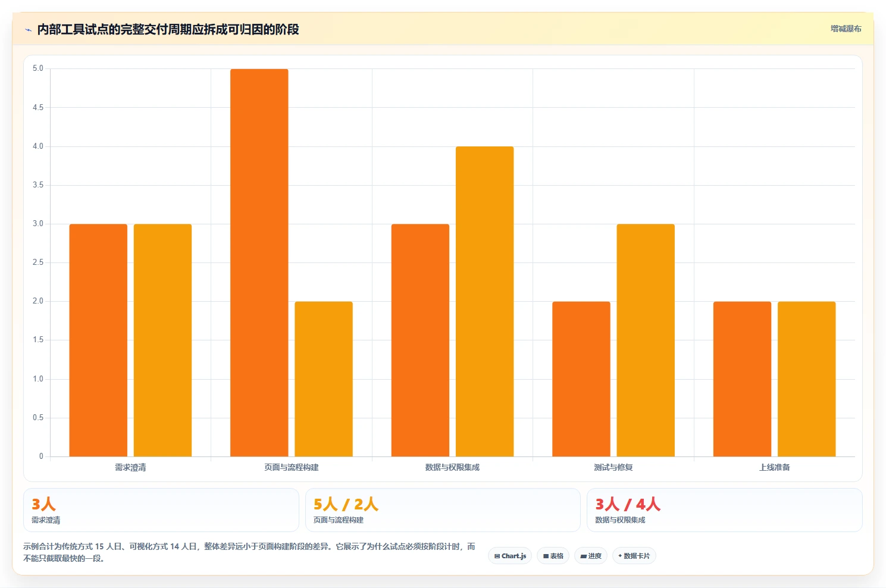Click the 1.0 y-axis tick label
Viewport: 886px width, 588px height.
click(38, 379)
